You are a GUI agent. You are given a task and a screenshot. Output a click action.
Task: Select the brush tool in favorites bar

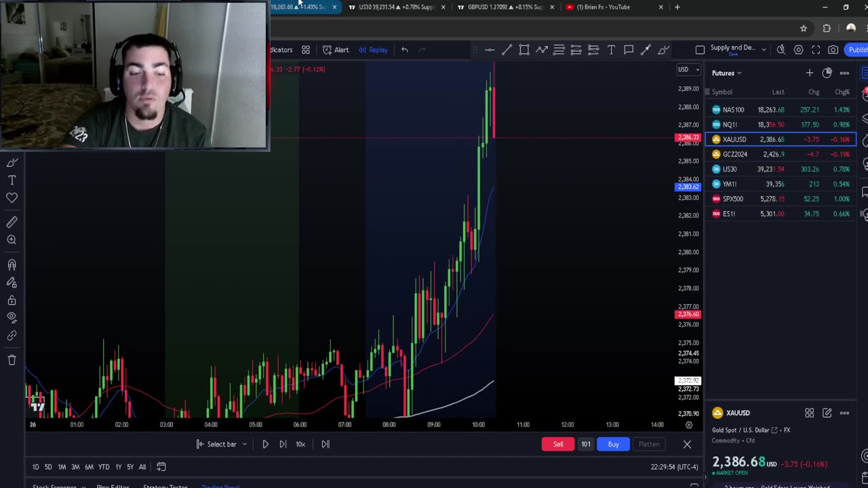pos(646,49)
